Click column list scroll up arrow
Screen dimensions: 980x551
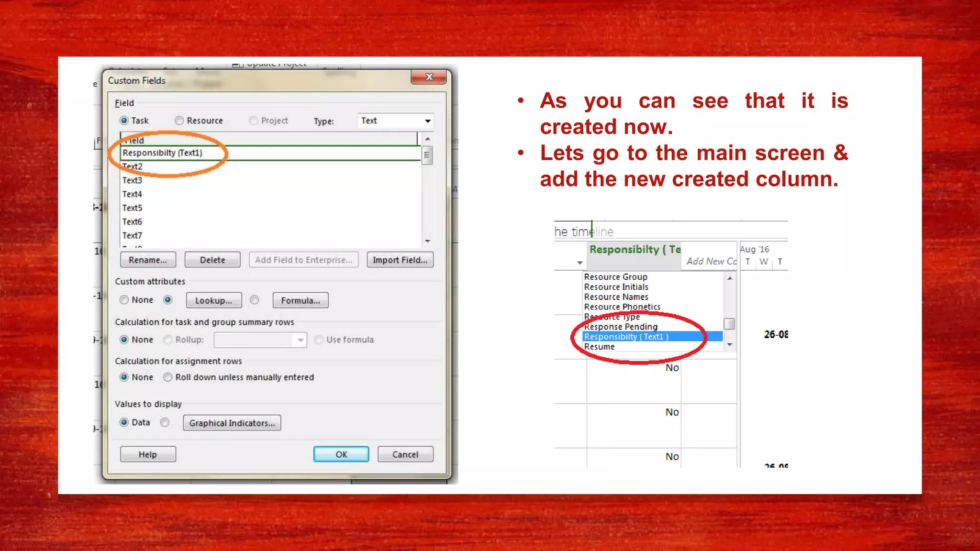pos(730,278)
